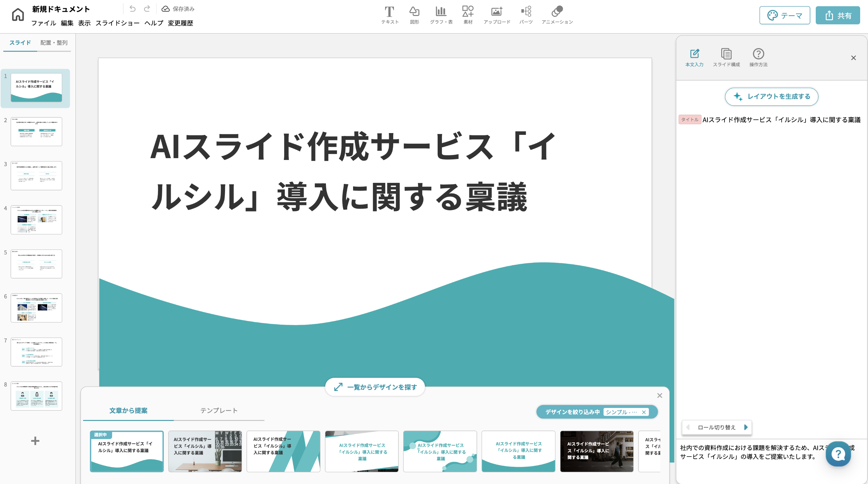Go to next role with right arrow
This screenshot has width=868, height=484.
(746, 427)
